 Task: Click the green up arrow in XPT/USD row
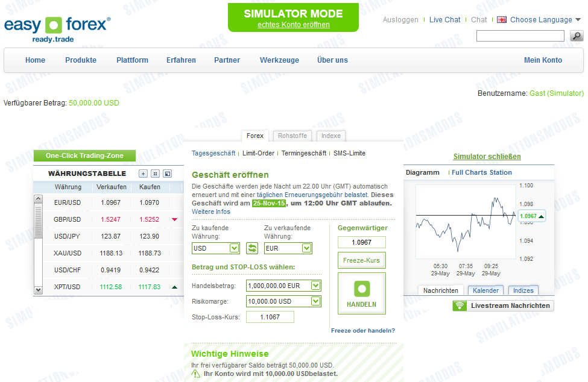point(174,287)
